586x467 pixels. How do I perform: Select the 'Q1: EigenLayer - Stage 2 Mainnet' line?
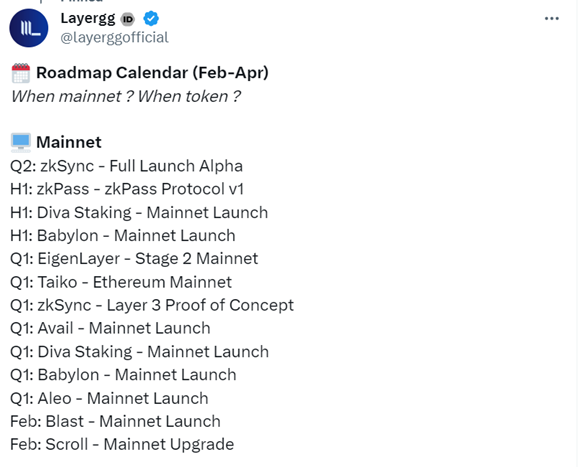click(x=134, y=259)
